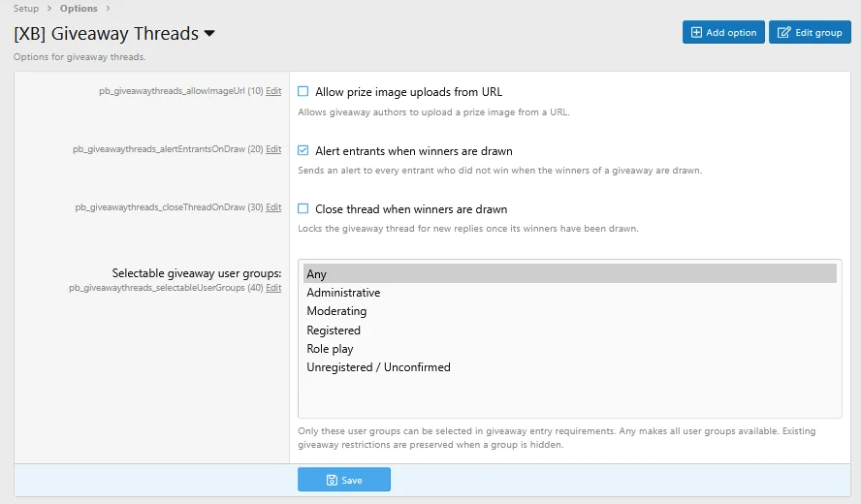The height and width of the screenshot is (504, 861).
Task: Enable Allow prize image uploads from URL
Action: pos(303,91)
